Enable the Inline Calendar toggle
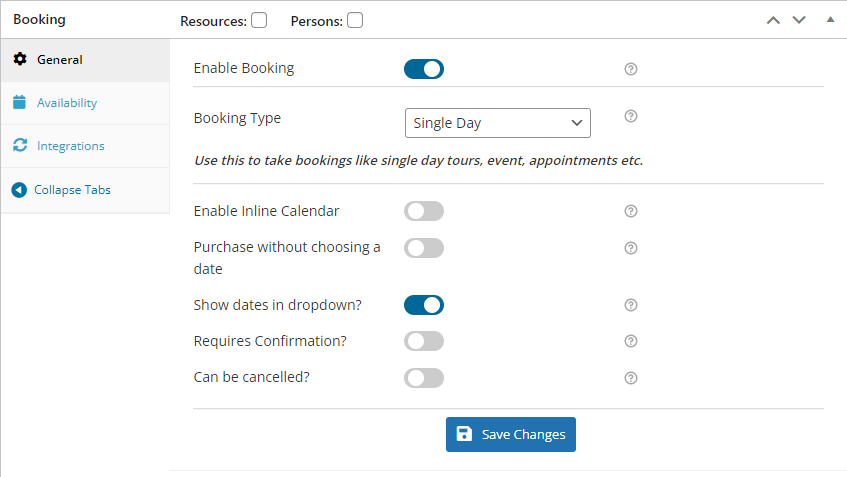The height and width of the screenshot is (477, 847). click(x=424, y=211)
